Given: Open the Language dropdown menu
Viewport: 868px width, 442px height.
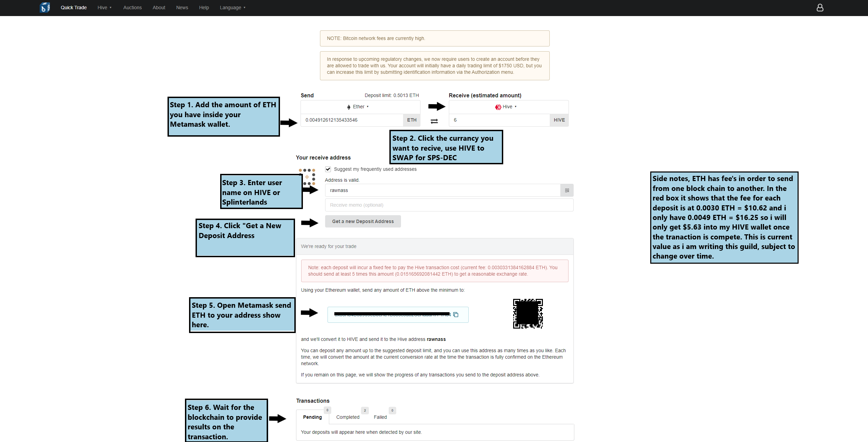Looking at the screenshot, I should pyautogui.click(x=232, y=8).
